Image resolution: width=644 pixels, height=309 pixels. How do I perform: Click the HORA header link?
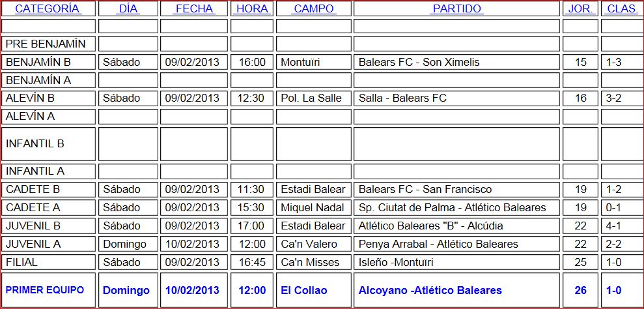click(252, 9)
